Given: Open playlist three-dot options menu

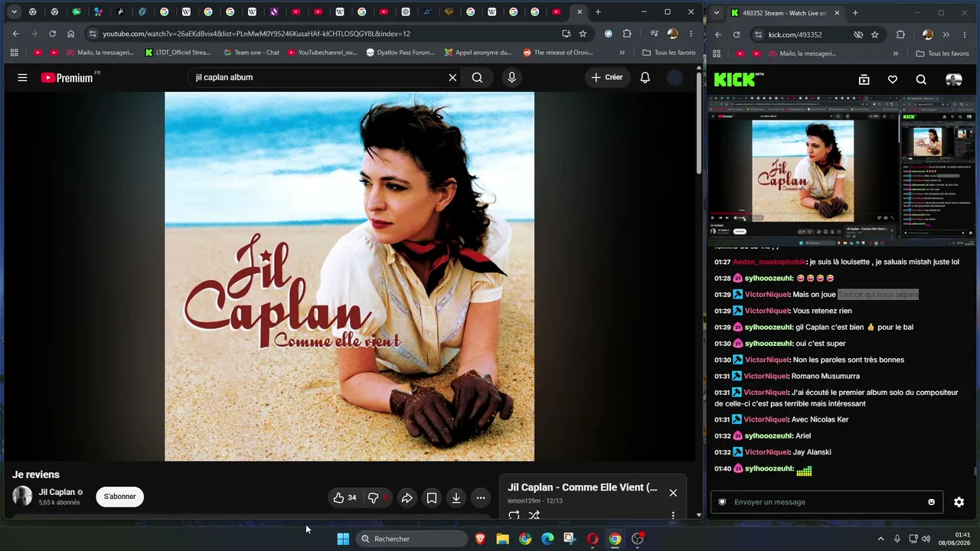Looking at the screenshot, I should click(x=673, y=515).
